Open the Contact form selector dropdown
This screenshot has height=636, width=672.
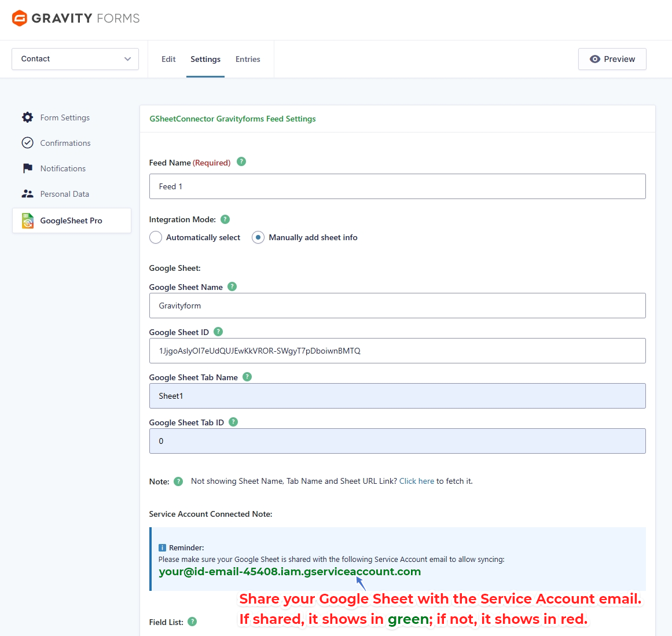click(75, 58)
